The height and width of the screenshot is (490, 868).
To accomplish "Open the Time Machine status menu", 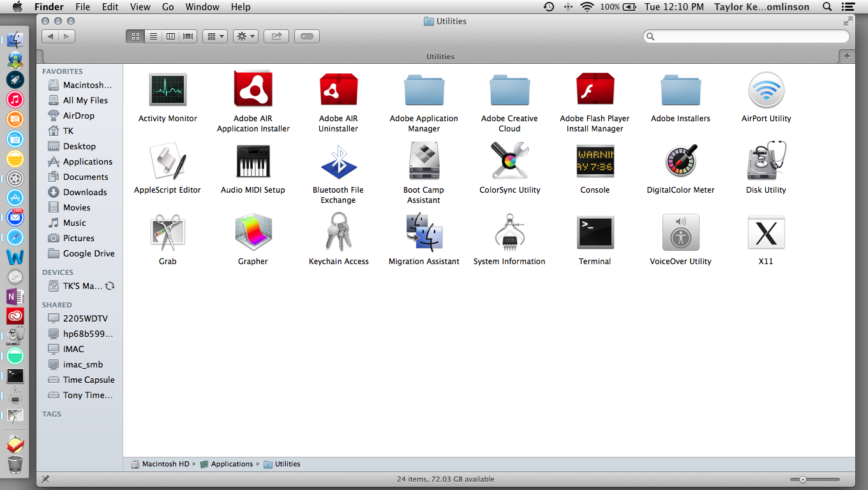I will [549, 7].
